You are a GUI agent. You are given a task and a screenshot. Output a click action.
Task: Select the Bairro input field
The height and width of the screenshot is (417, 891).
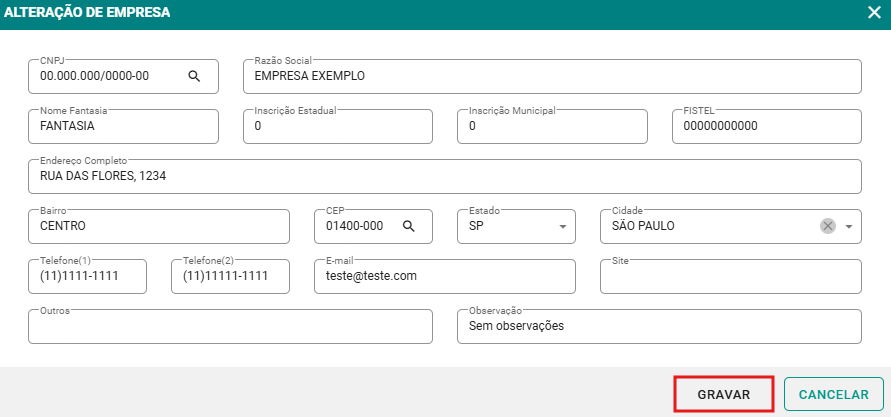click(x=158, y=226)
